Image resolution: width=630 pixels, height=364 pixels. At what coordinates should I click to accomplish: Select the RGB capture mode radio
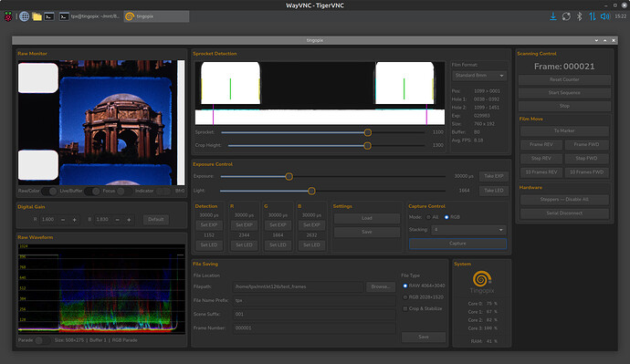click(446, 217)
